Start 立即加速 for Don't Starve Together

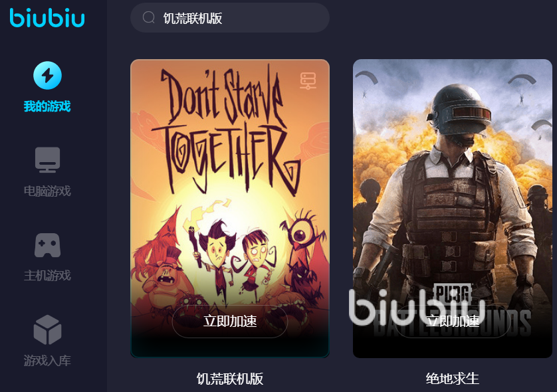click(230, 322)
